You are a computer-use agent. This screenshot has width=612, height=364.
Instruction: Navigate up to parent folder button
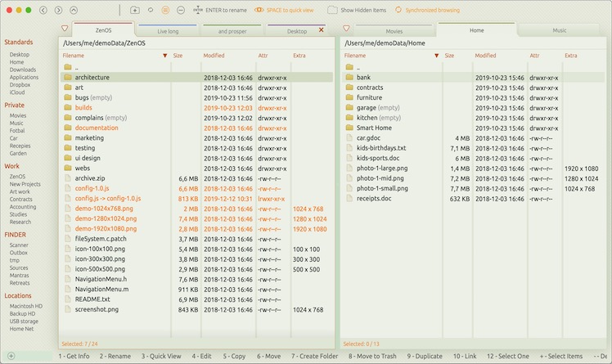point(74,10)
